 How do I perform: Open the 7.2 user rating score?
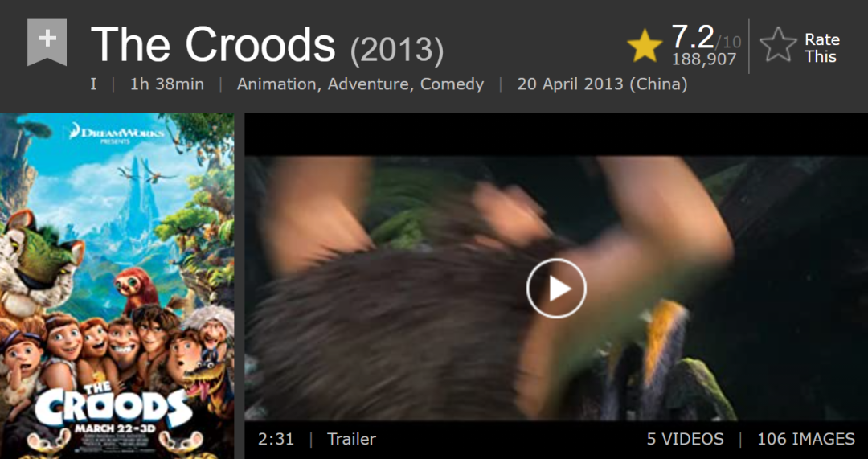[693, 36]
